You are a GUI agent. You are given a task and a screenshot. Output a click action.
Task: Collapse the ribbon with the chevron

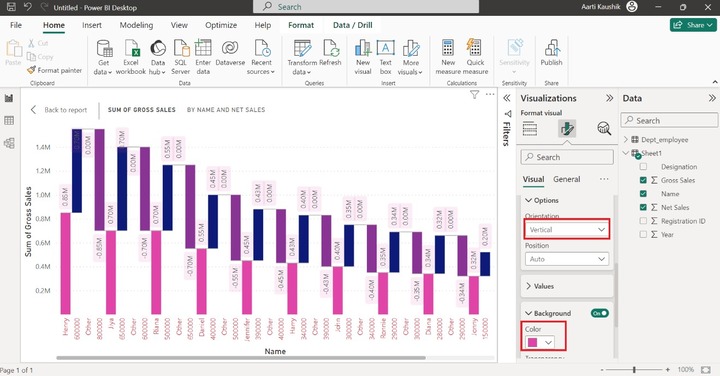[715, 82]
